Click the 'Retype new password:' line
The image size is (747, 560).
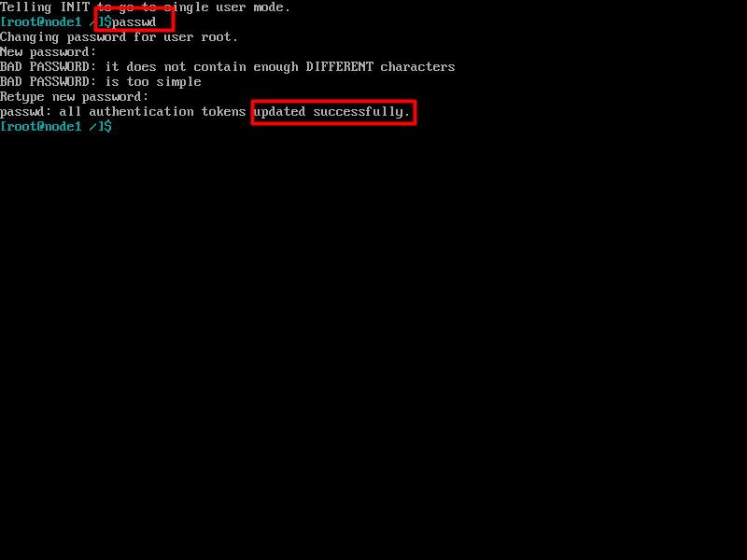[75, 97]
